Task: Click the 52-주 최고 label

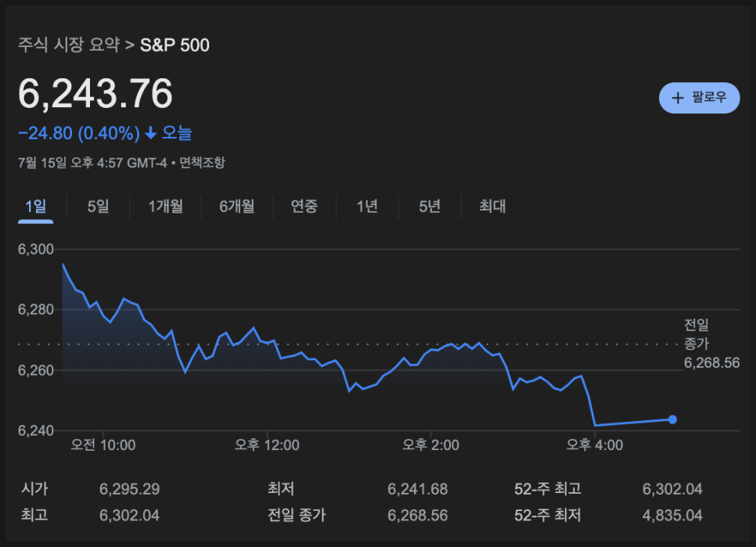Action: pos(548,489)
